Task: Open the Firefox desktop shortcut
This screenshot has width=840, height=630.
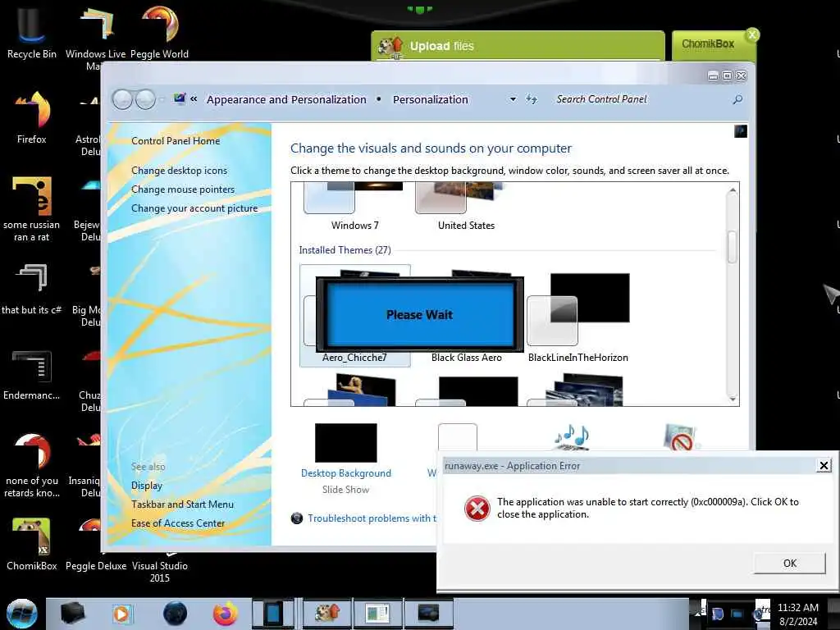Action: coord(31,116)
